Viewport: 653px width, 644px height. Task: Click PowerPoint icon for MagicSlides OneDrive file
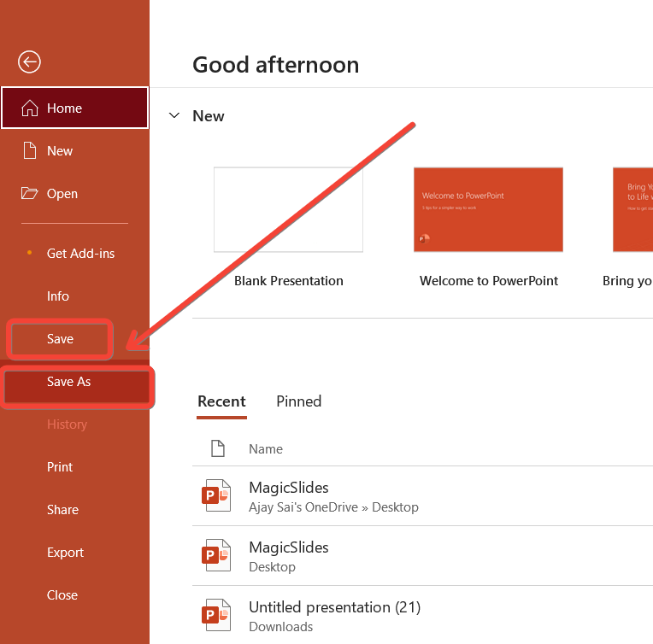pyautogui.click(x=216, y=495)
